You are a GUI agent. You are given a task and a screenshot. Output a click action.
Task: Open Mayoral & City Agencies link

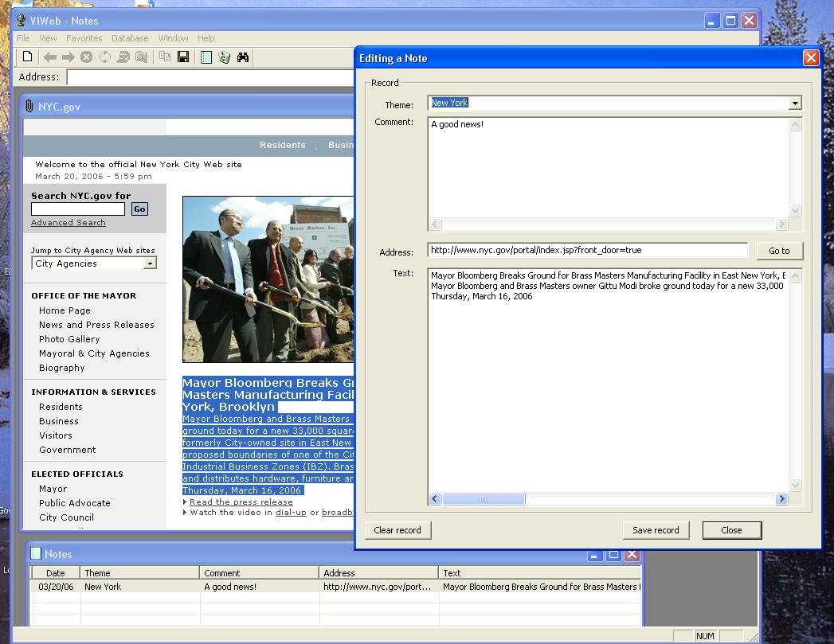[94, 353]
